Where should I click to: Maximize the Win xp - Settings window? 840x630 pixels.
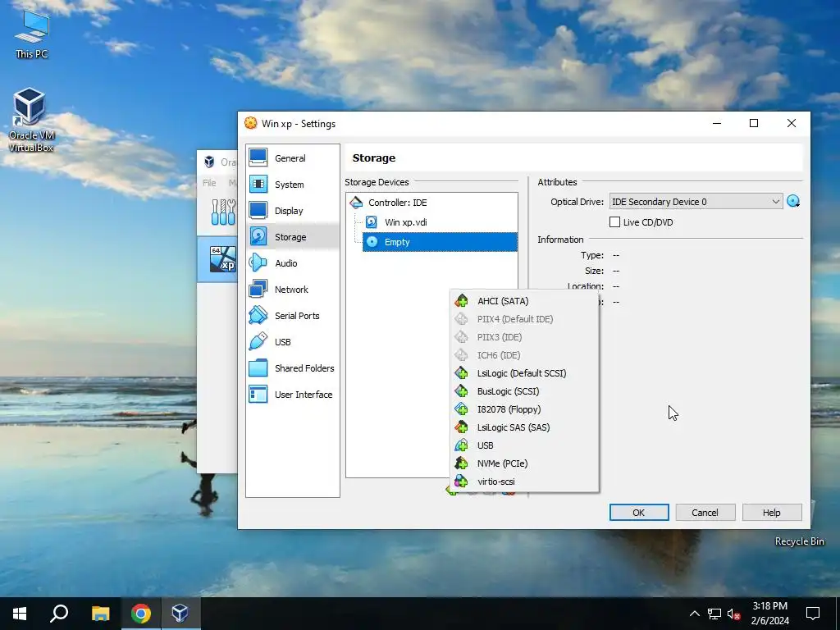click(754, 123)
